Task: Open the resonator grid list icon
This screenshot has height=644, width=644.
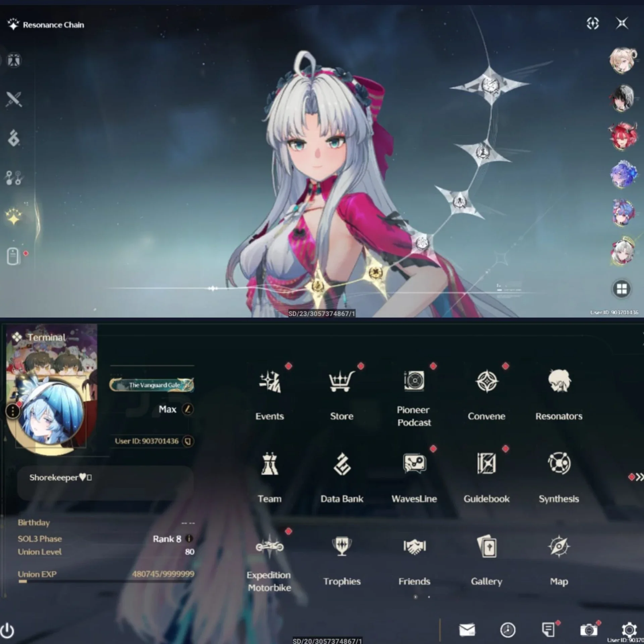Action: point(622,289)
